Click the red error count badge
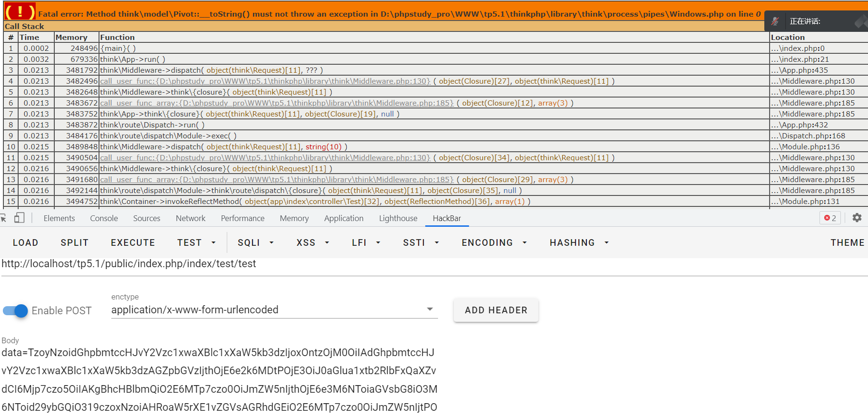The width and height of the screenshot is (868, 416). tap(830, 218)
